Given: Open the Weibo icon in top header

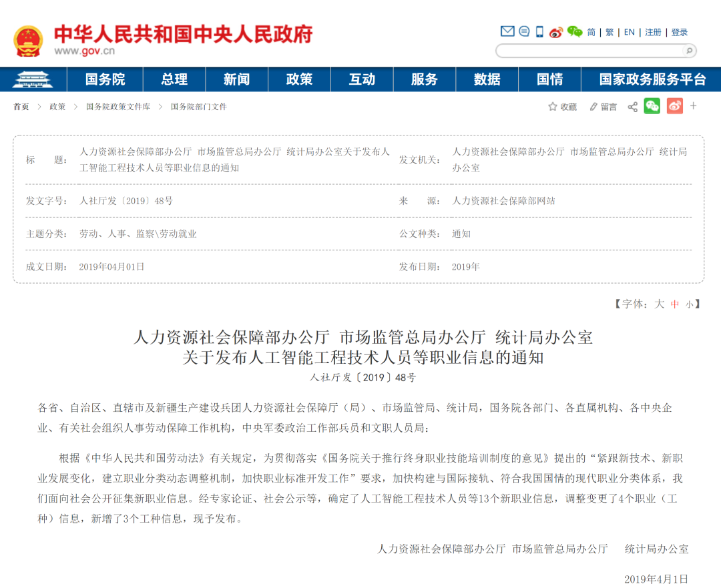Looking at the screenshot, I should coord(556,32).
